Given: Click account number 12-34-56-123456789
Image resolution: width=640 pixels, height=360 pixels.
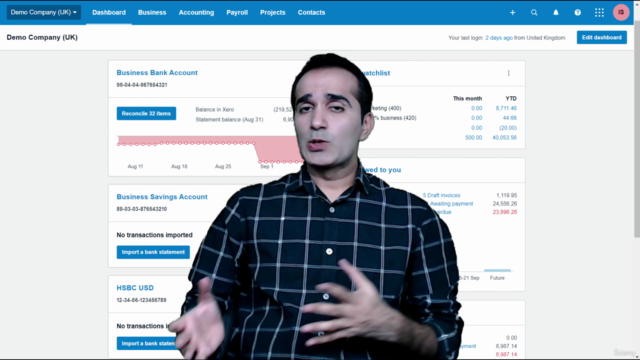Looking at the screenshot, I should (x=141, y=300).
